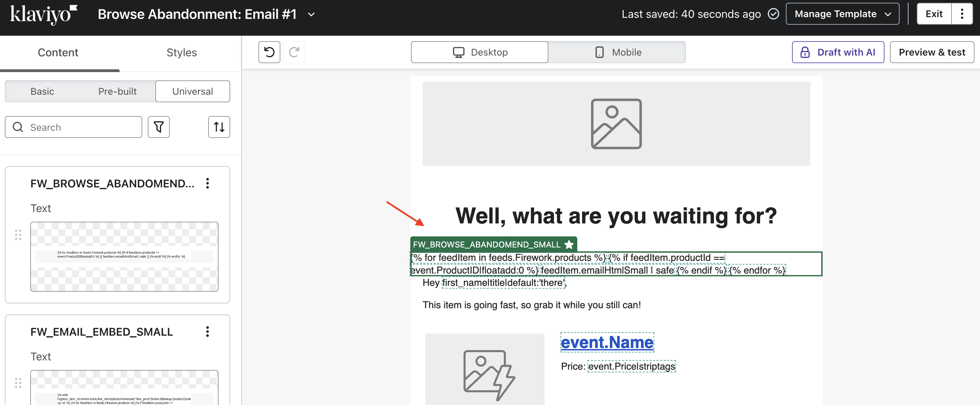Click the Exit button
The width and height of the screenshot is (980, 405).
click(934, 14)
